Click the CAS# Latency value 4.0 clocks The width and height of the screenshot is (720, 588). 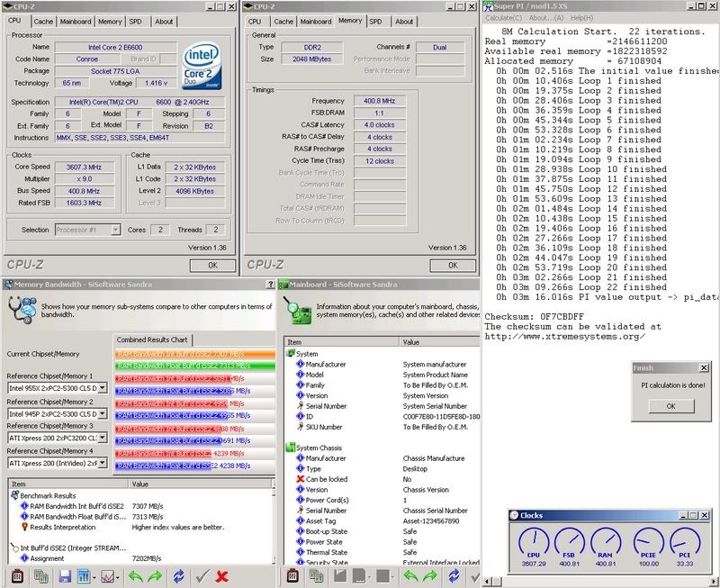[379, 125]
